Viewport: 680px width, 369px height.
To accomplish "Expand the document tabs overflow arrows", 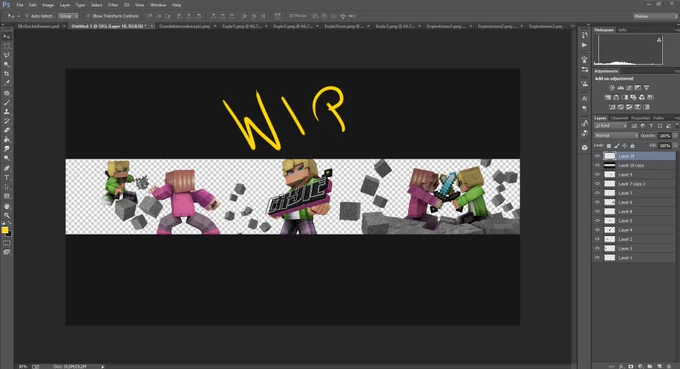I will tap(572, 26).
